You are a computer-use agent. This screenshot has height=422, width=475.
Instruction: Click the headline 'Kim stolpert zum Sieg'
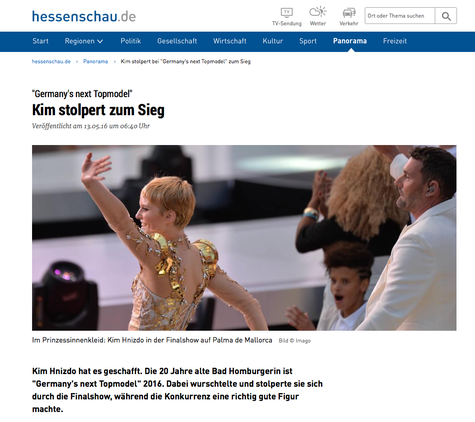coord(98,110)
